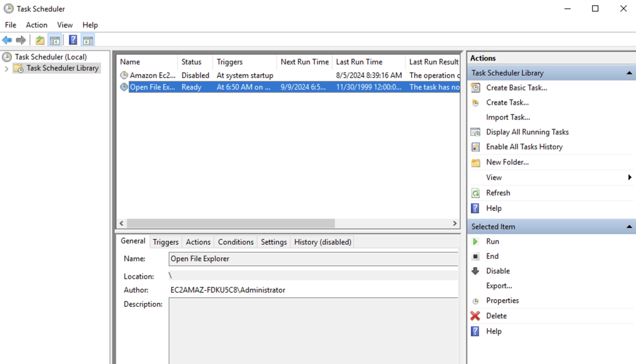The image size is (636, 364).
Task: Collapse the Selected Item actions section
Action: (x=629, y=227)
